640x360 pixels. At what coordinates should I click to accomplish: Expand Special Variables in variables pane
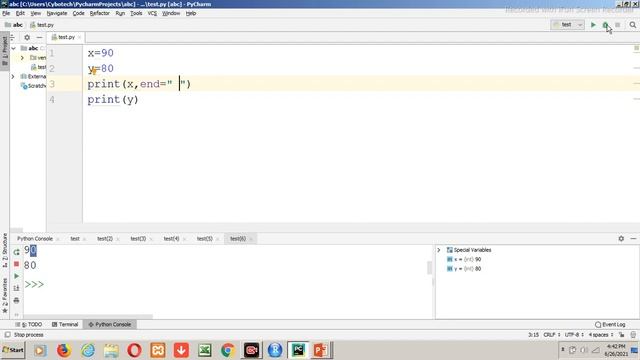click(439, 250)
